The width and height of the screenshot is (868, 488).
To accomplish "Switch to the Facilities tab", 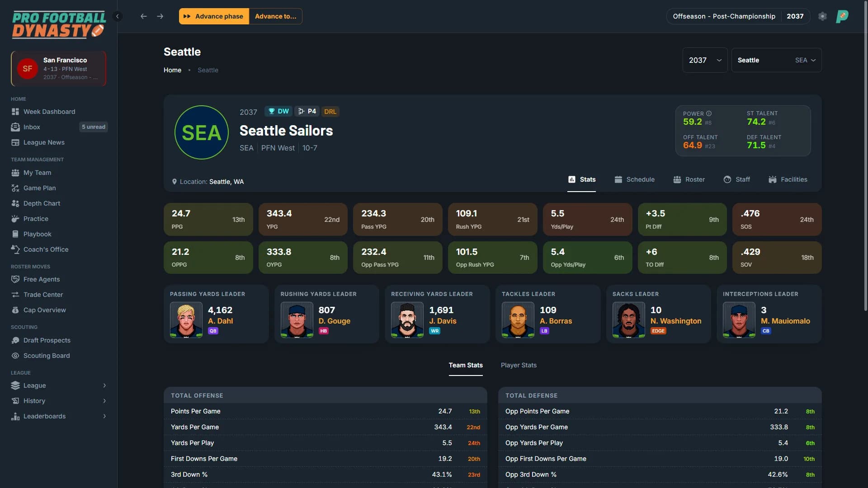I will (788, 179).
